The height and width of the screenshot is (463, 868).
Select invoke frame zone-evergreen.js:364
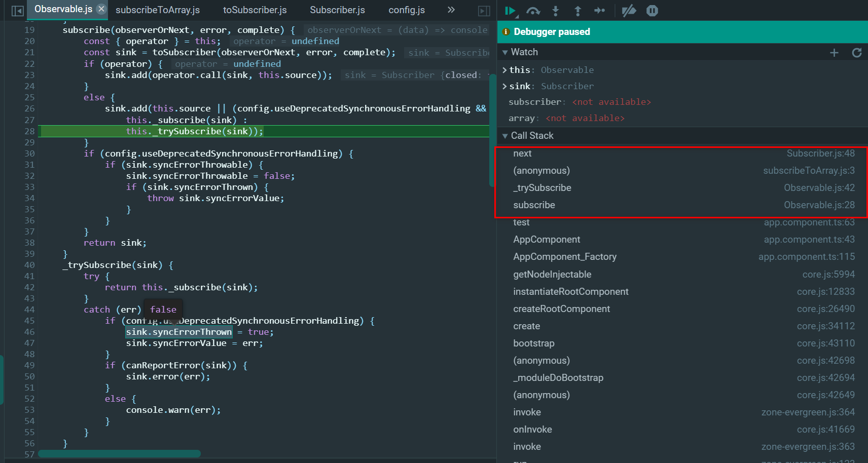[682, 412]
